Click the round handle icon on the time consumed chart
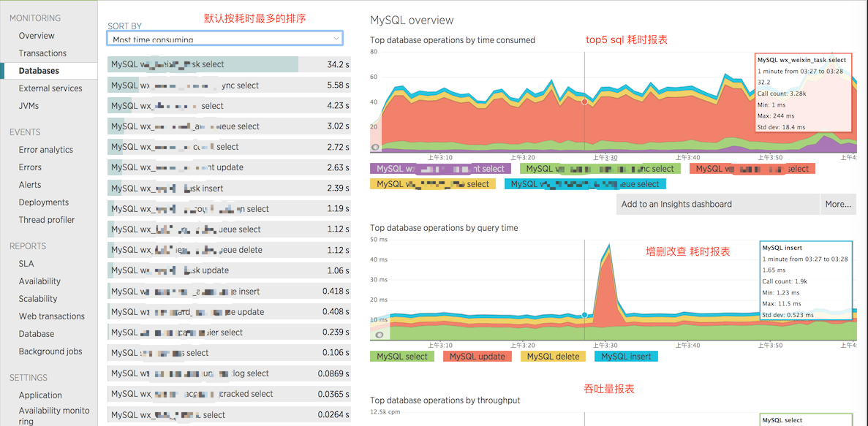868x426 pixels. click(375, 147)
